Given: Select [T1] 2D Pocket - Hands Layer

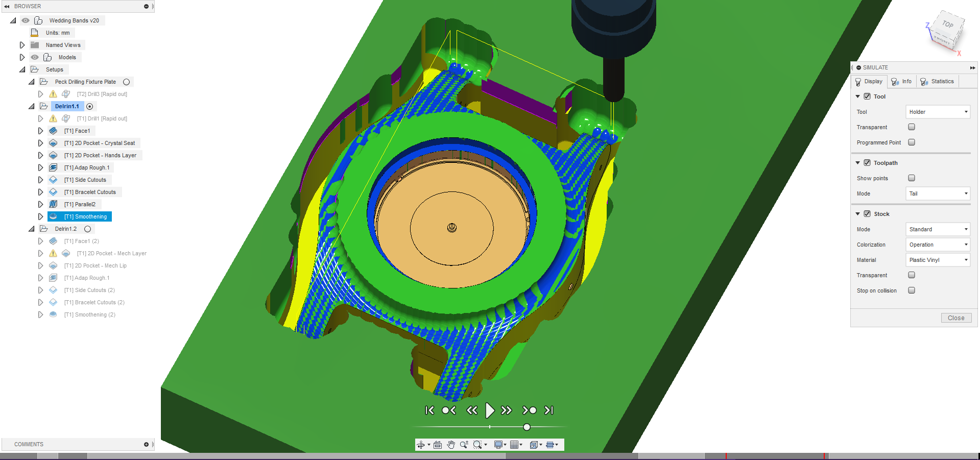Looking at the screenshot, I should pyautogui.click(x=100, y=155).
